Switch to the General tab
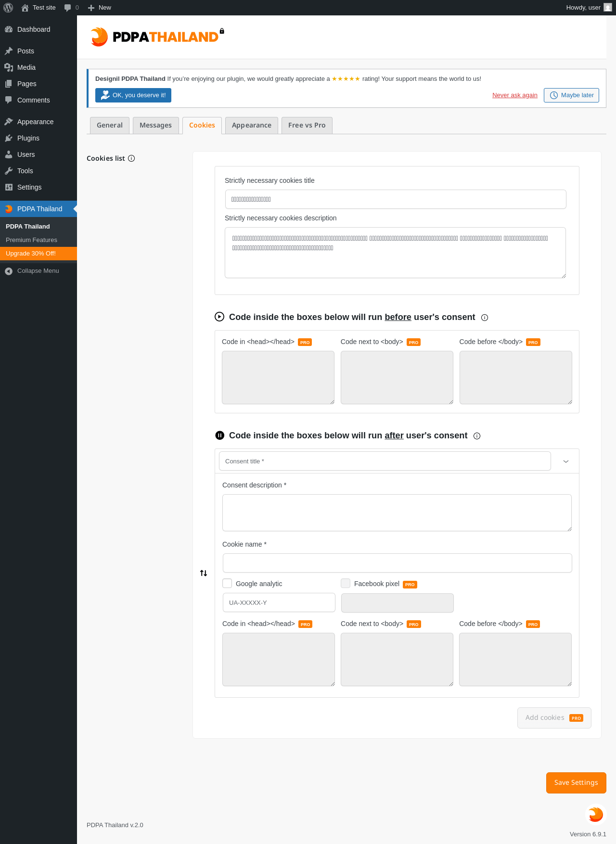The image size is (616, 844). (110, 125)
